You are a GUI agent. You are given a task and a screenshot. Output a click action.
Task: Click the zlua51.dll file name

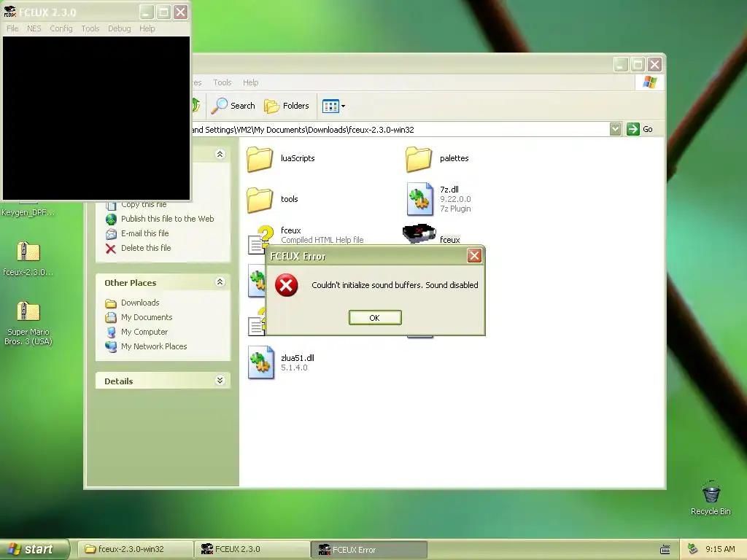coord(298,358)
